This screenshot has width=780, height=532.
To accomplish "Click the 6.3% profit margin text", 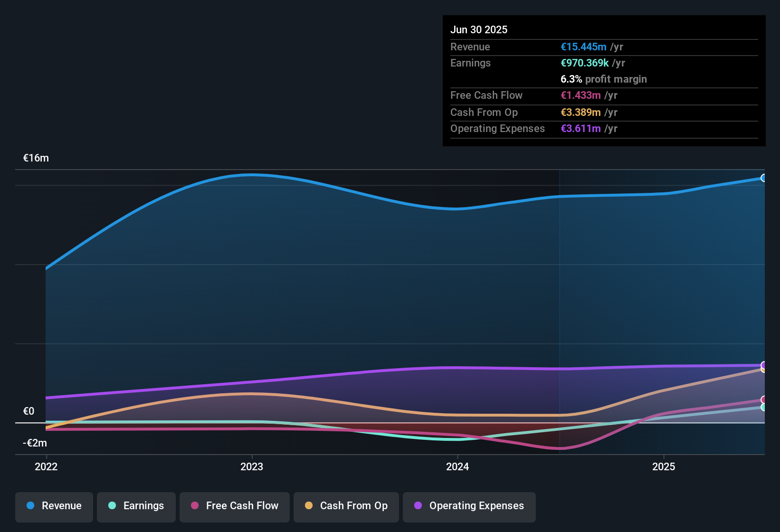I will coord(603,79).
